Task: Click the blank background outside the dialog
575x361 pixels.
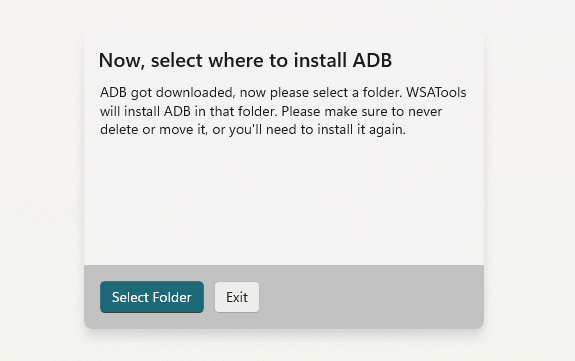Action: click(40, 183)
